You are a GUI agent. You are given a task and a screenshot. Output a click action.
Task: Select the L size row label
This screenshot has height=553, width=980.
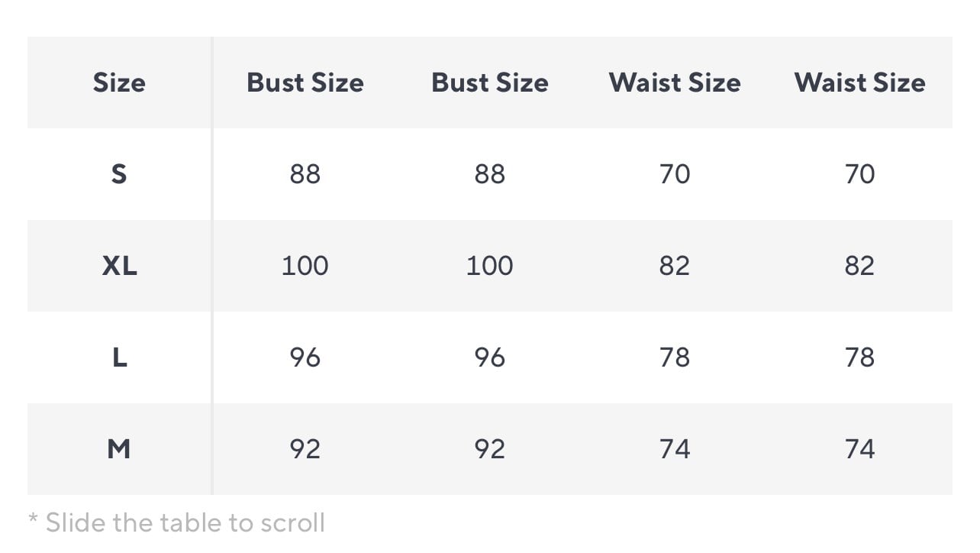tap(119, 357)
